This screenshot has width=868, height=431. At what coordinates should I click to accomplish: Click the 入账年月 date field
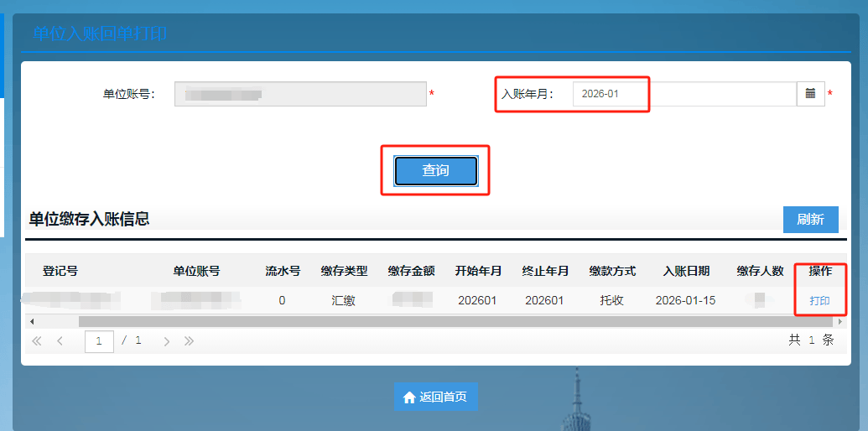click(x=683, y=94)
